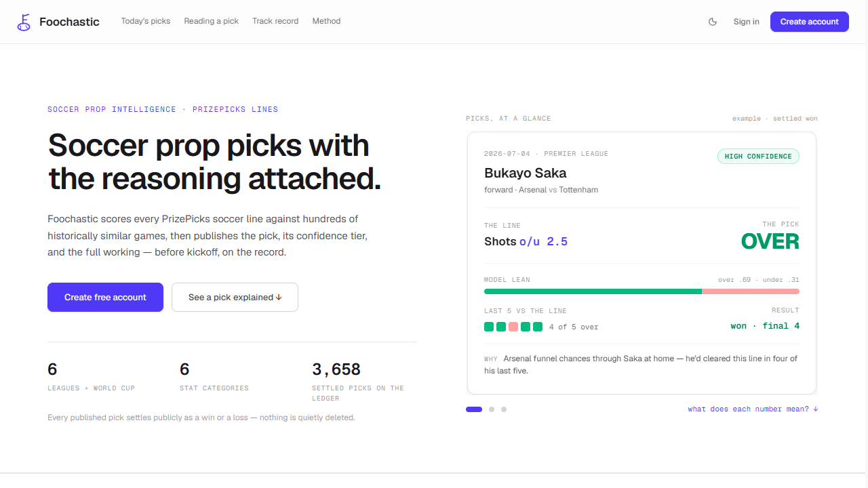Click See a pick explained button
Image resolution: width=868 pixels, height=488 pixels.
235,297
